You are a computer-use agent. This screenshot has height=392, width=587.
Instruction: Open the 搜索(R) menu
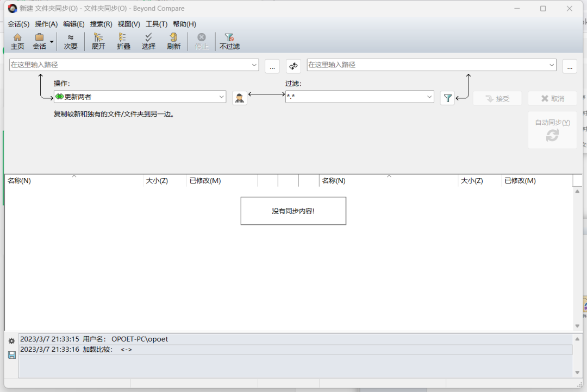point(101,24)
